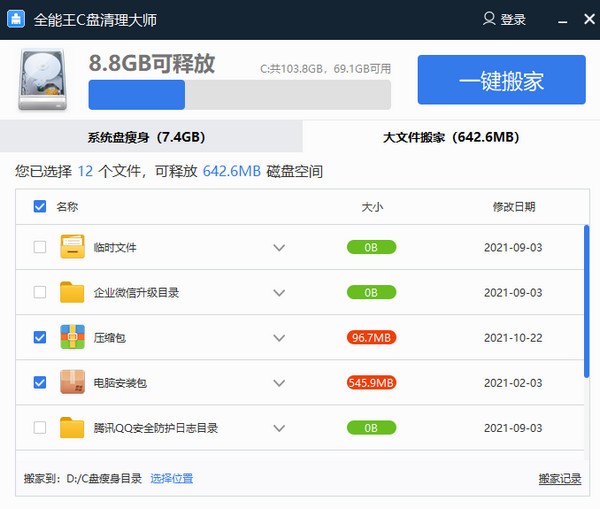
Task: Click the C drive usage progress bar
Action: pyautogui.click(x=240, y=95)
